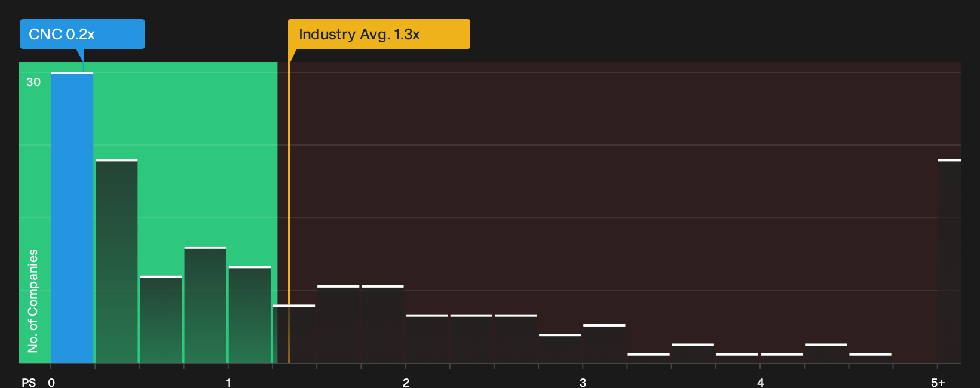
Task: Click the x-axis tick label '5+'
Action: click(938, 383)
